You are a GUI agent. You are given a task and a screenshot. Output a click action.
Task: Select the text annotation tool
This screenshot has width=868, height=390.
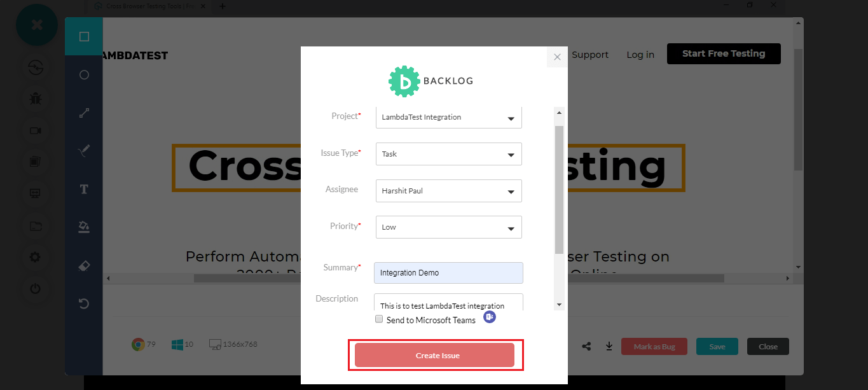pos(83,189)
